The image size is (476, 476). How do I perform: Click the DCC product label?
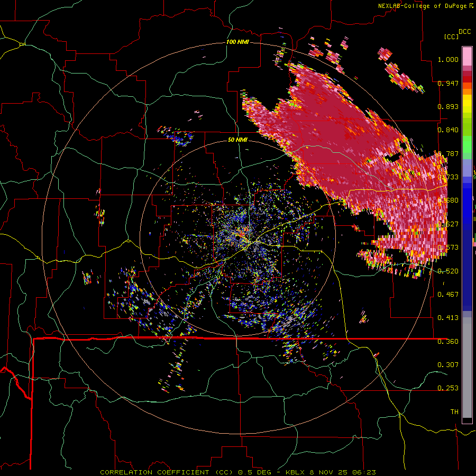465,32
